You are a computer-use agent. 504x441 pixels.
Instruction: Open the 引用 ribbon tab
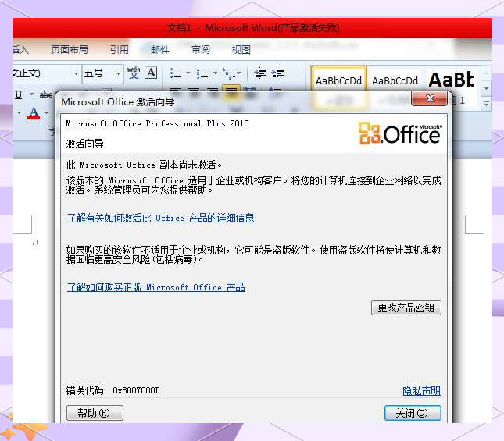coord(120,49)
